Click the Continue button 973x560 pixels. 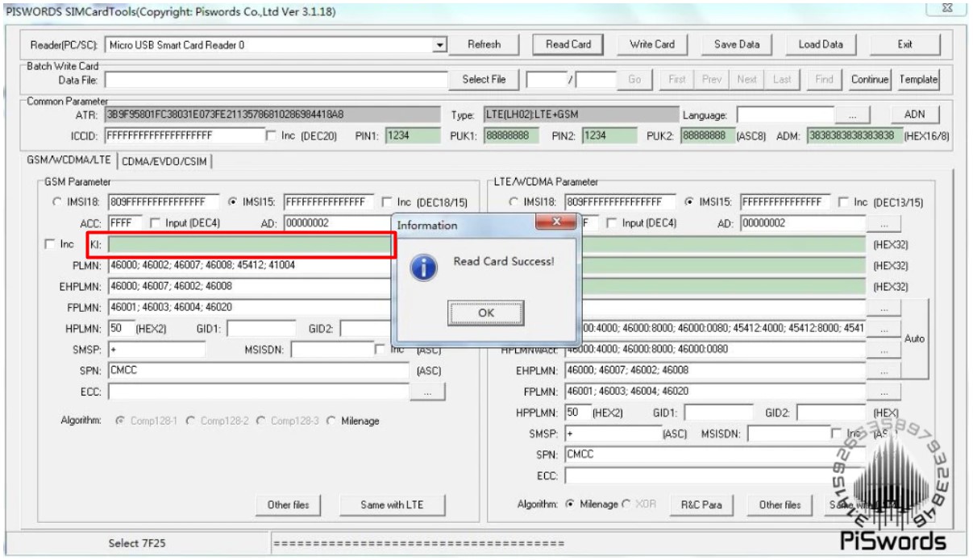click(x=869, y=80)
